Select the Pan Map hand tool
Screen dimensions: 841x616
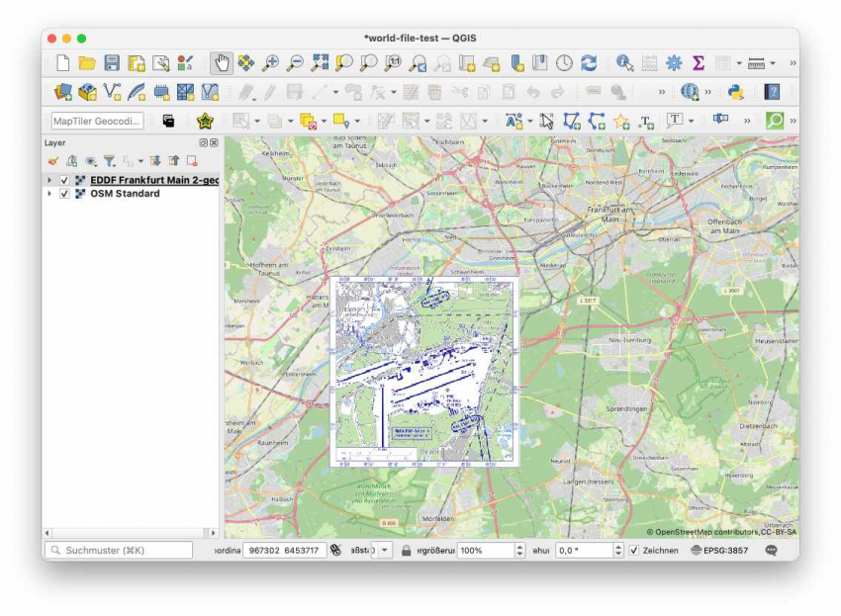point(222,63)
